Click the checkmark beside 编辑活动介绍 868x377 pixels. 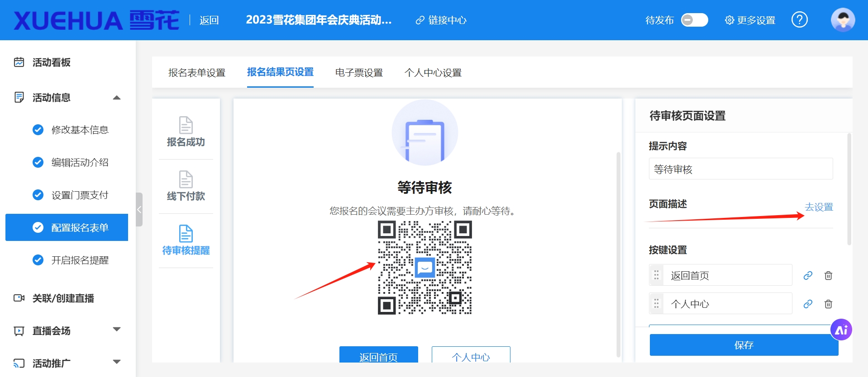point(38,163)
